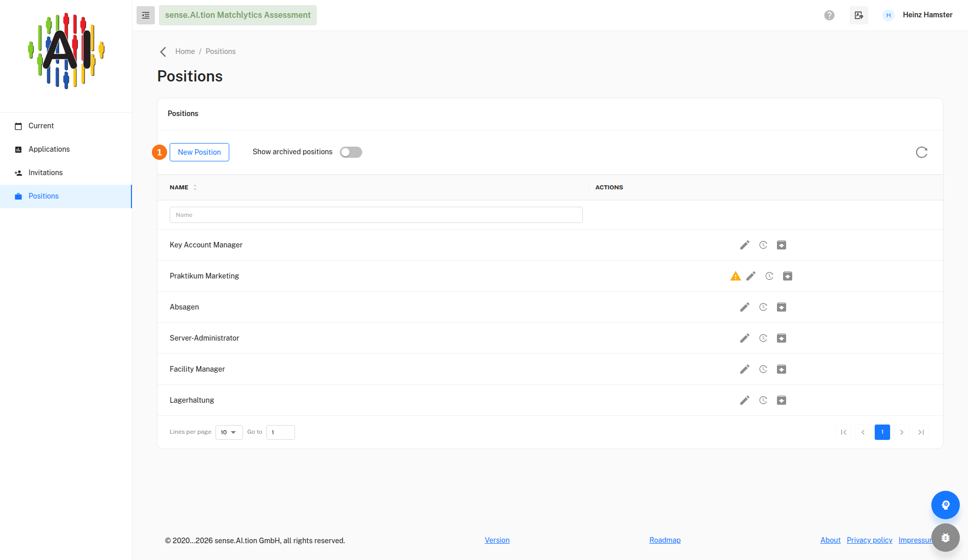Open the Privacy policy link
The width and height of the screenshot is (968, 560).
click(870, 540)
